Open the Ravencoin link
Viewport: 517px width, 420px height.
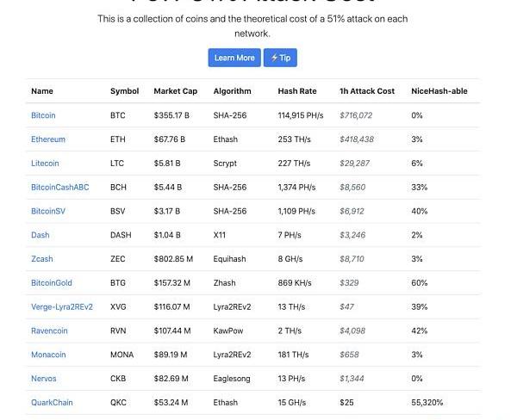48,330
